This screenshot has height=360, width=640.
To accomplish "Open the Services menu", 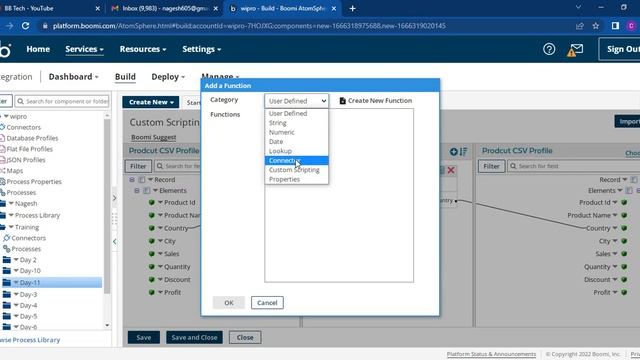I will point(84,49).
